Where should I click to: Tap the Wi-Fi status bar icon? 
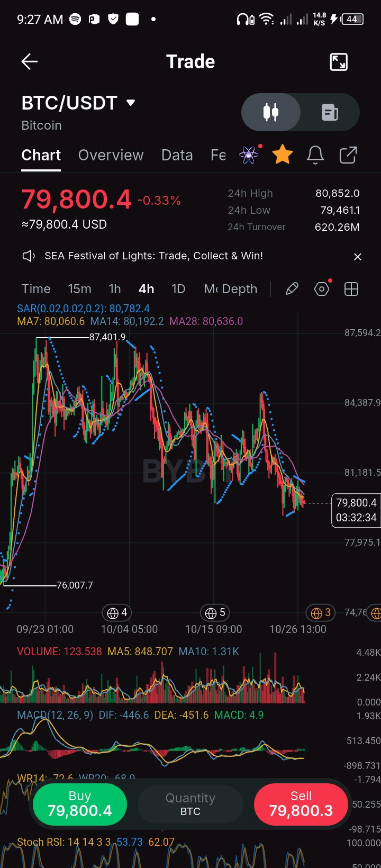(267, 20)
